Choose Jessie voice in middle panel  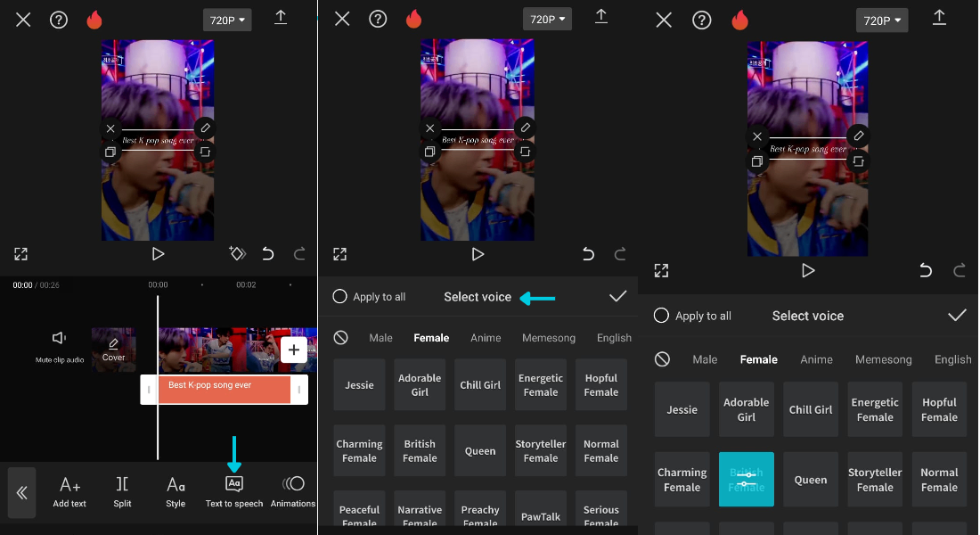tap(359, 385)
